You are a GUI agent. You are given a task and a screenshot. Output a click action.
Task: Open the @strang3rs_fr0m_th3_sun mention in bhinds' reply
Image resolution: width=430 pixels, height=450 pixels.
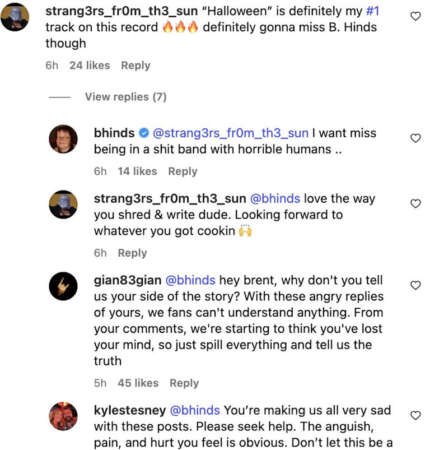pos(230,133)
